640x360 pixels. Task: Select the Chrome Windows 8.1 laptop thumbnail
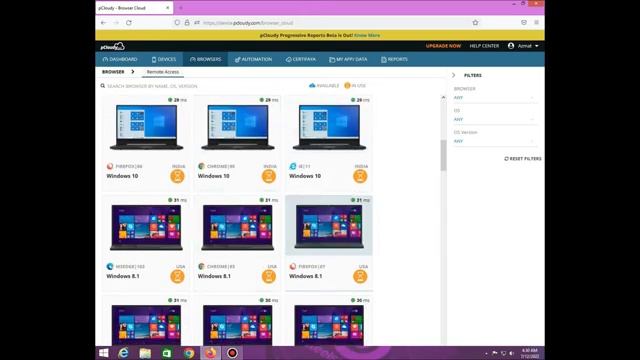pos(238,227)
